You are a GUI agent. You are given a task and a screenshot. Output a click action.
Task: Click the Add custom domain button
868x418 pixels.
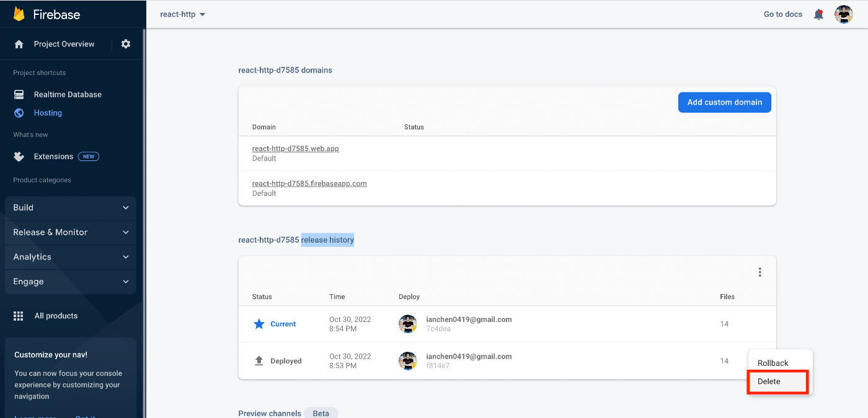(x=724, y=102)
